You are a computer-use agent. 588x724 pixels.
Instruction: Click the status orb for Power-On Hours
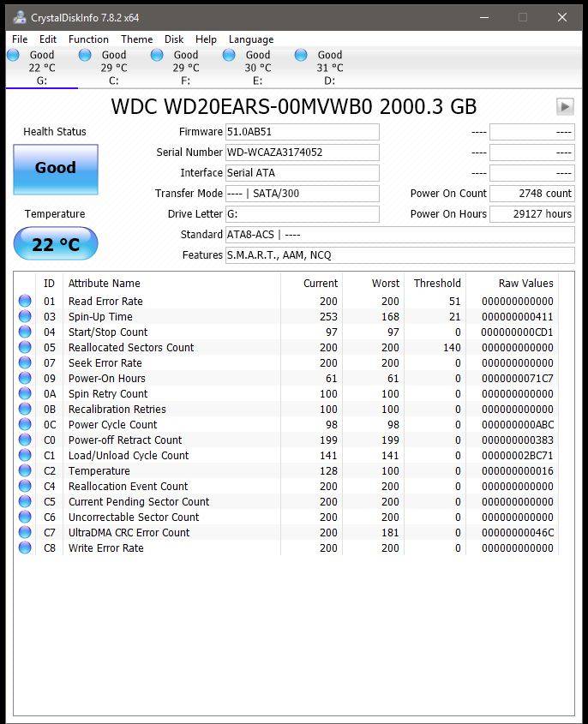point(25,378)
